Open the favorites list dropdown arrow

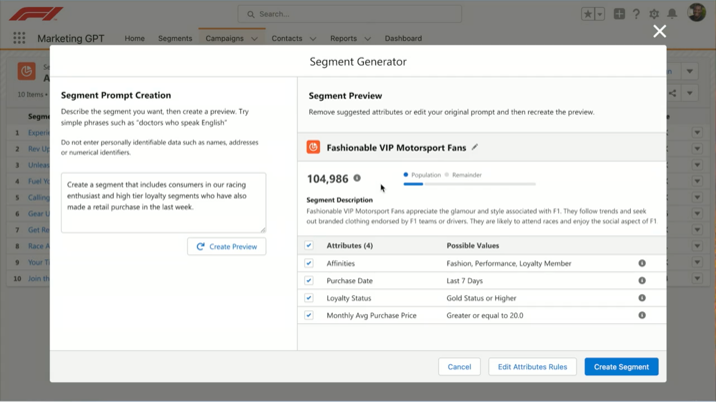(x=600, y=14)
